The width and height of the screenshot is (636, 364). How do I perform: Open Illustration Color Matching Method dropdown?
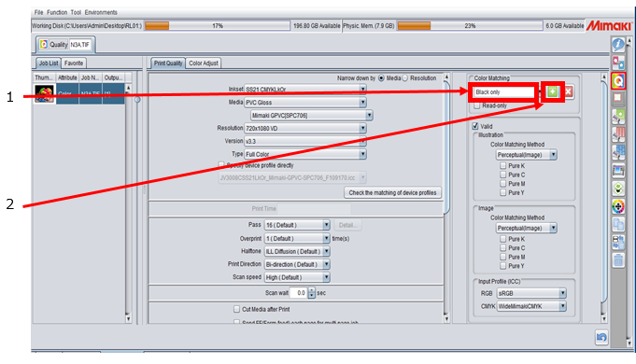pos(527,154)
